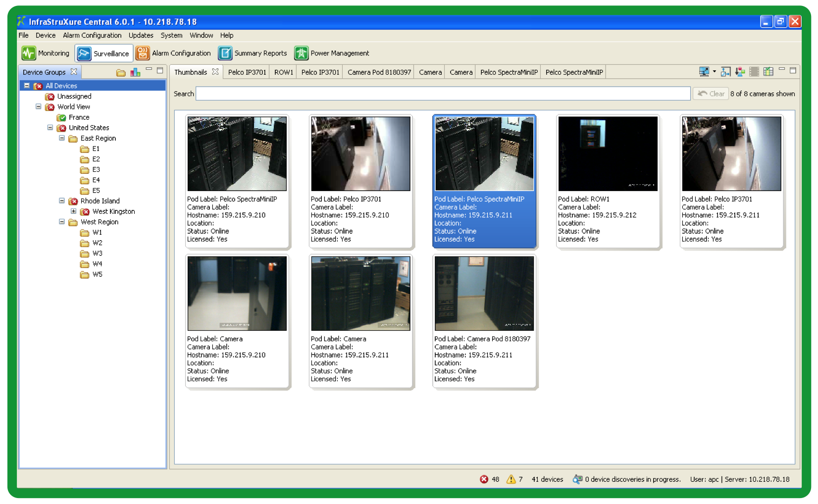This screenshot has height=504, width=818.
Task: Open the Help menu
Action: [227, 35]
